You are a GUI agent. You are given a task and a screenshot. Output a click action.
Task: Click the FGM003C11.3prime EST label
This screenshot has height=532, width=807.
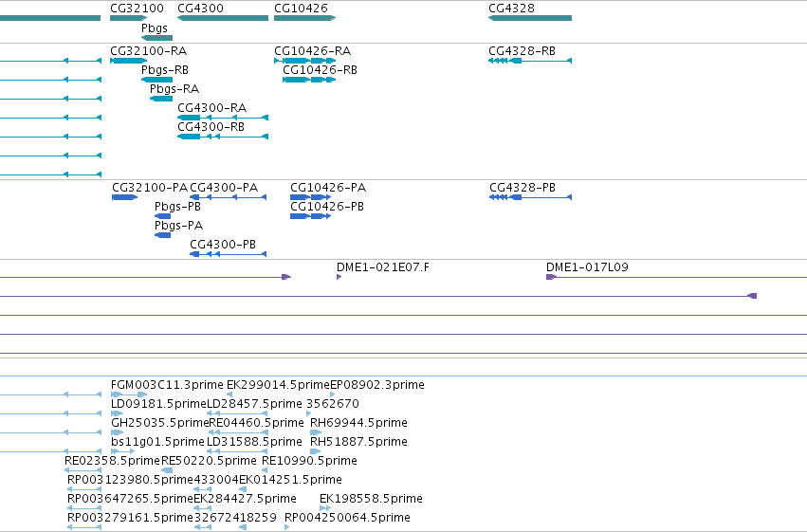167,385
